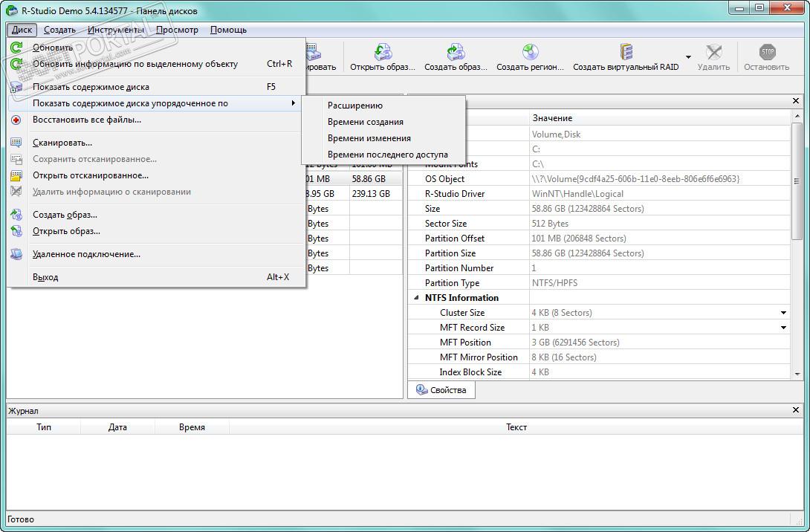Click the Остановить stop-sign toolbar button

pos(767,56)
